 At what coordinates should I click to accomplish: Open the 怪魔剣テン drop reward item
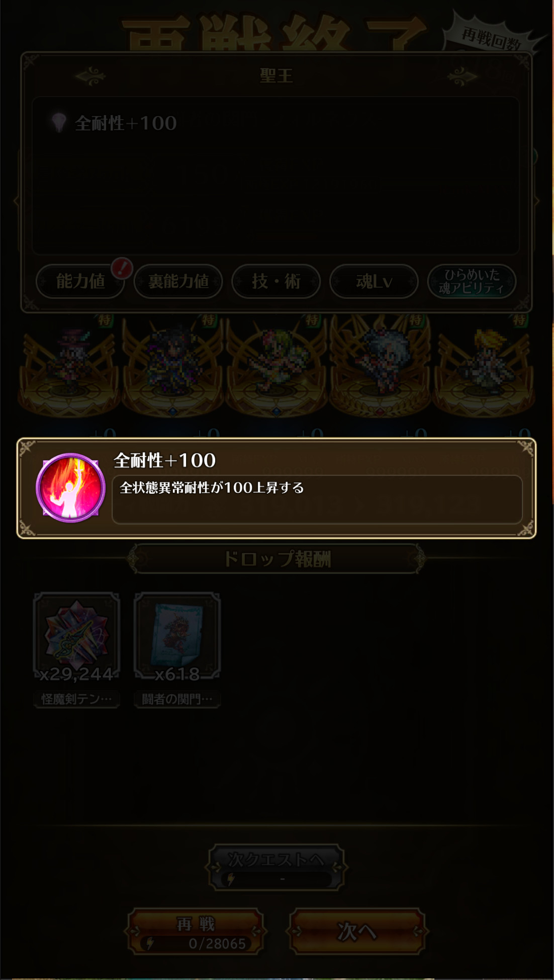pyautogui.click(x=76, y=637)
